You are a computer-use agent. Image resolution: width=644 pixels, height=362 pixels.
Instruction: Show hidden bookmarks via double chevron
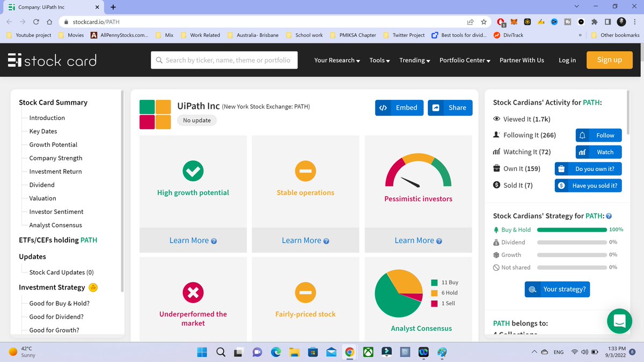click(581, 35)
